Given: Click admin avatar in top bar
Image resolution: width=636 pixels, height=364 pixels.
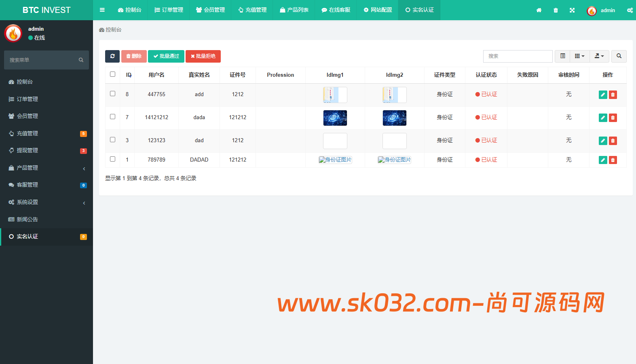Looking at the screenshot, I should (592, 11).
